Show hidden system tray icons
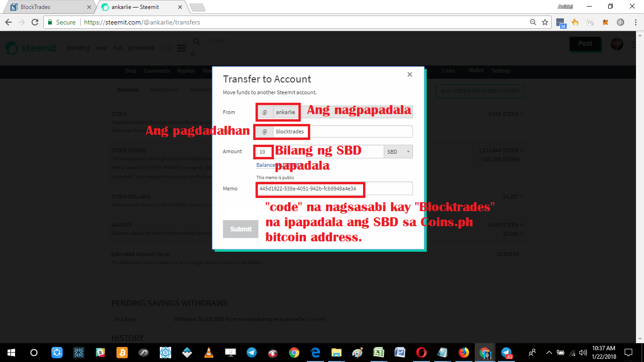Image resolution: width=644 pixels, height=362 pixels. pyautogui.click(x=549, y=352)
